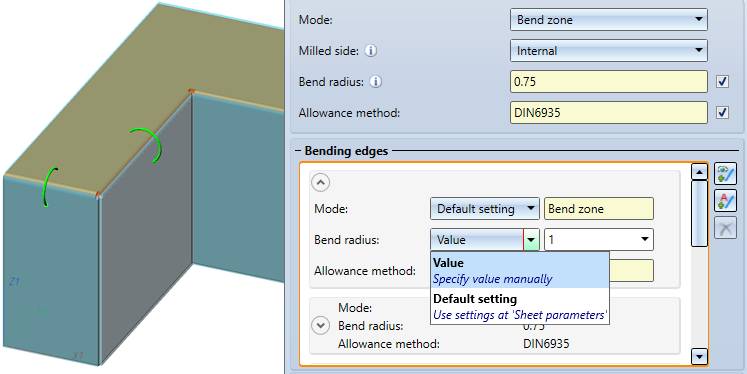
Task: Collapse the first bending edge entry
Action: [321, 182]
